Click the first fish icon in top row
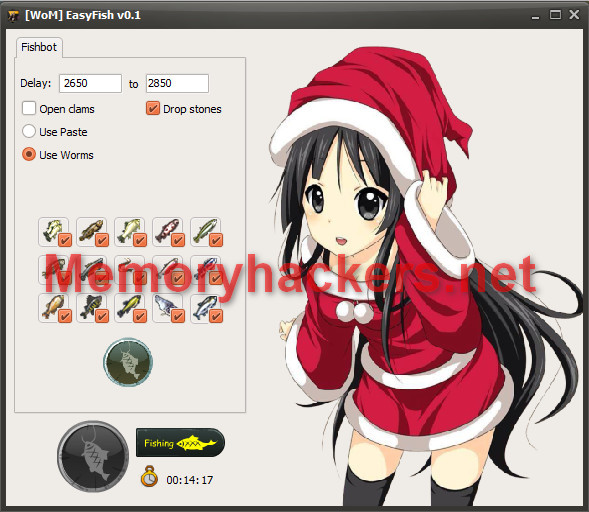 (53, 231)
